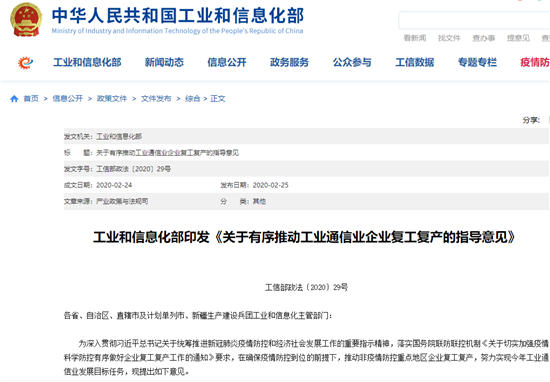550x382 pixels.
Task: Go to 信息公开 breadcrumb link
Action: (68, 99)
